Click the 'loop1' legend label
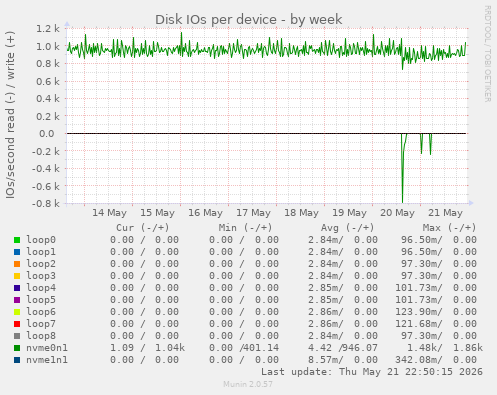This screenshot has width=497, height=395. [x=41, y=252]
